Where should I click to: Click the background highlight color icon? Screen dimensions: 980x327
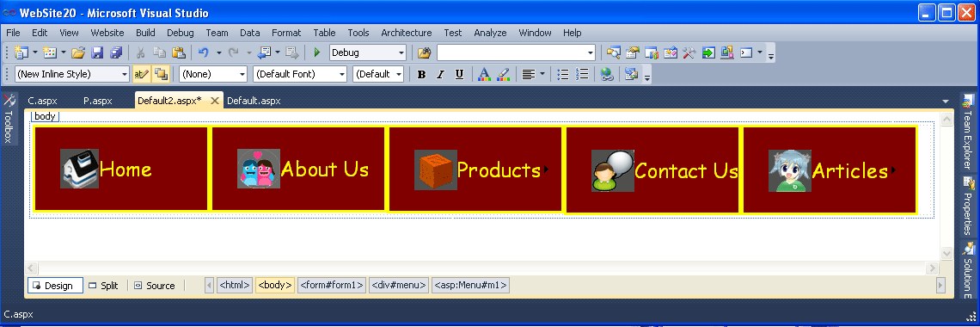(x=503, y=74)
